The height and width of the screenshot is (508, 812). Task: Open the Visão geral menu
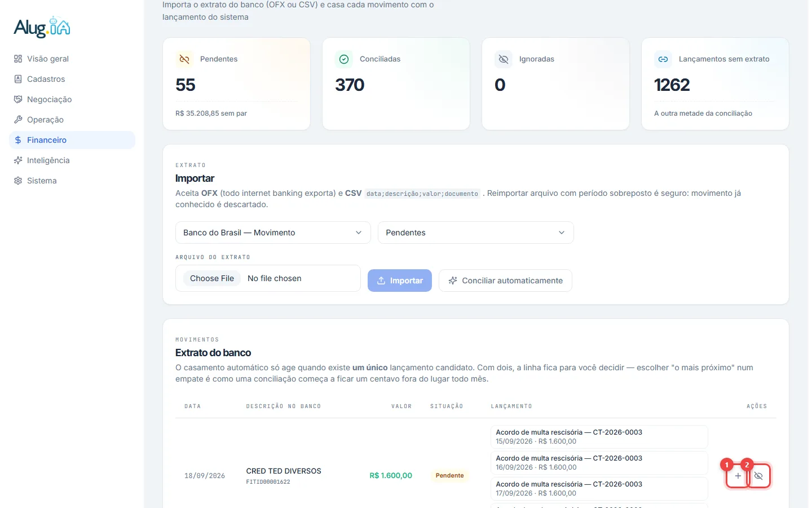tap(72, 59)
